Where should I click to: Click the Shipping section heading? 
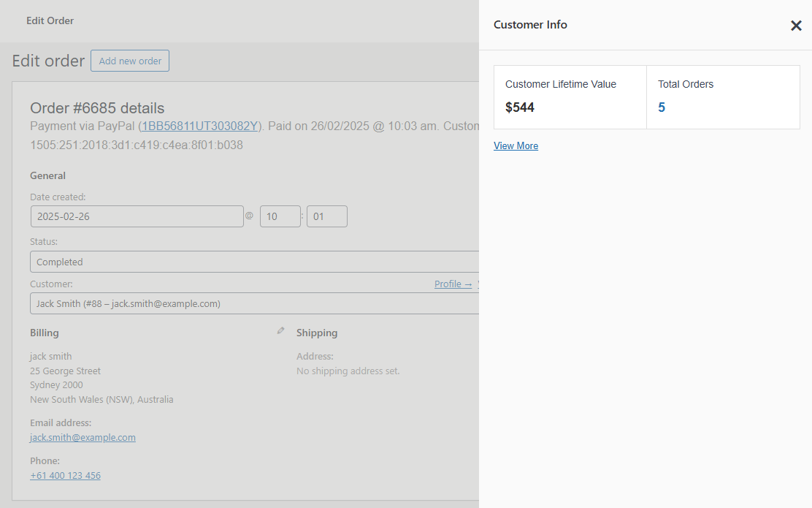coord(316,333)
